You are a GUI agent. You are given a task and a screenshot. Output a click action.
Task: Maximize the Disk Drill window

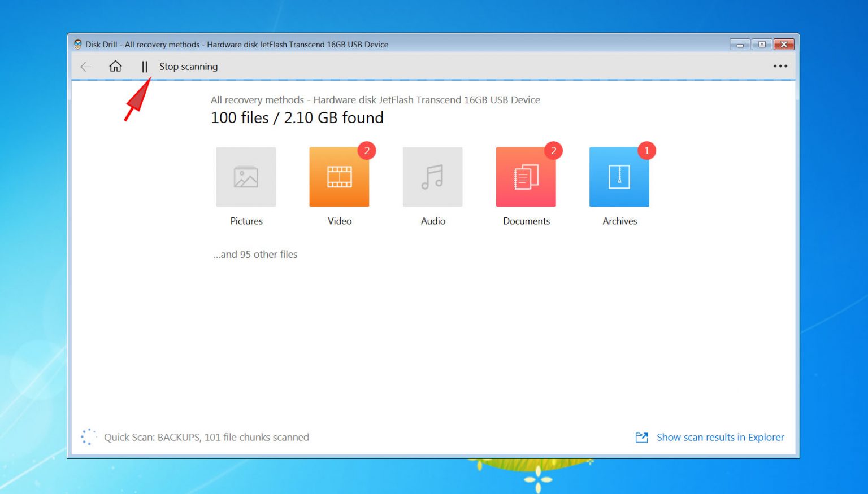pos(762,45)
